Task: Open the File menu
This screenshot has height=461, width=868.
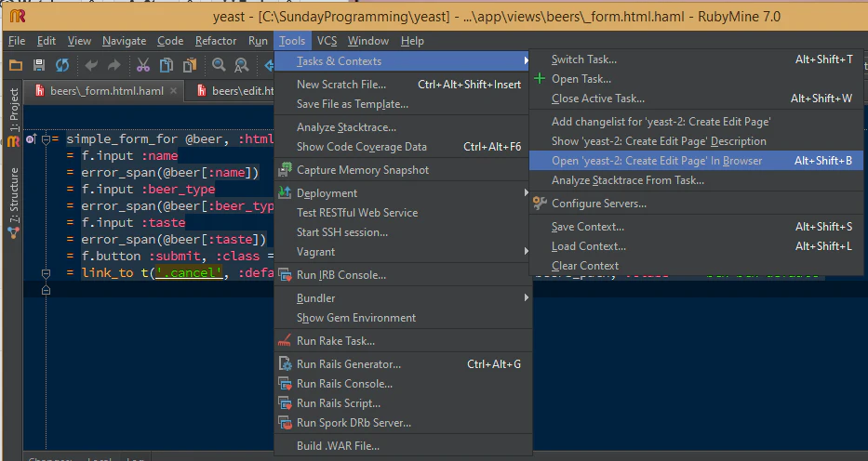Action: click(x=17, y=41)
